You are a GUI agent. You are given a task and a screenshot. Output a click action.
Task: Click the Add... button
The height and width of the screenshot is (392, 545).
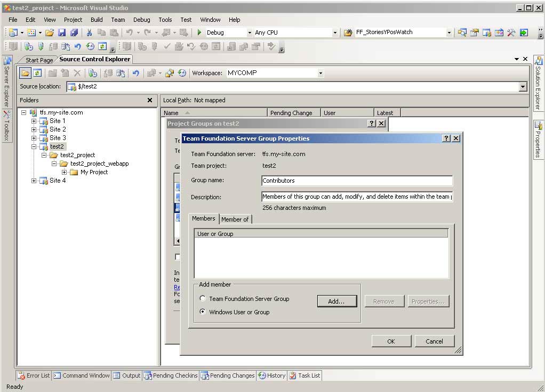pos(337,301)
